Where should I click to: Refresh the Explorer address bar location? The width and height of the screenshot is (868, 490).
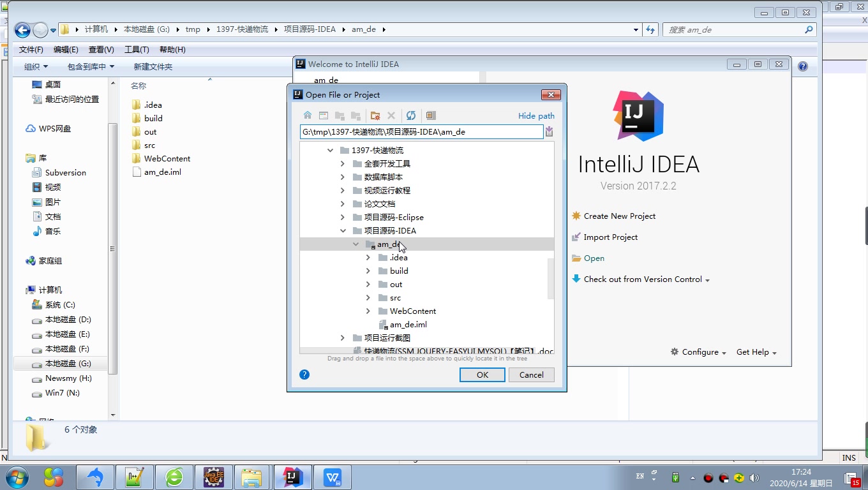(x=650, y=29)
